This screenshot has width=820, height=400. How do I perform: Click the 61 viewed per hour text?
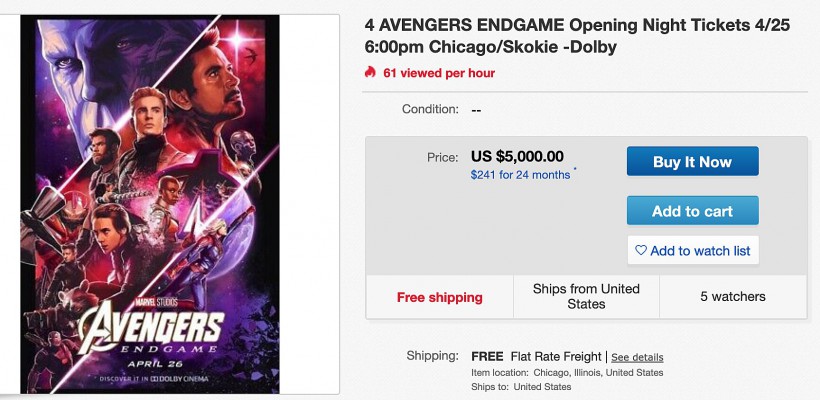coord(439,73)
